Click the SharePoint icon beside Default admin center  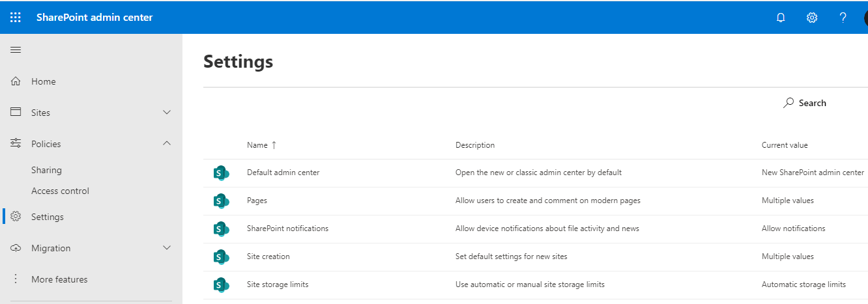(222, 173)
